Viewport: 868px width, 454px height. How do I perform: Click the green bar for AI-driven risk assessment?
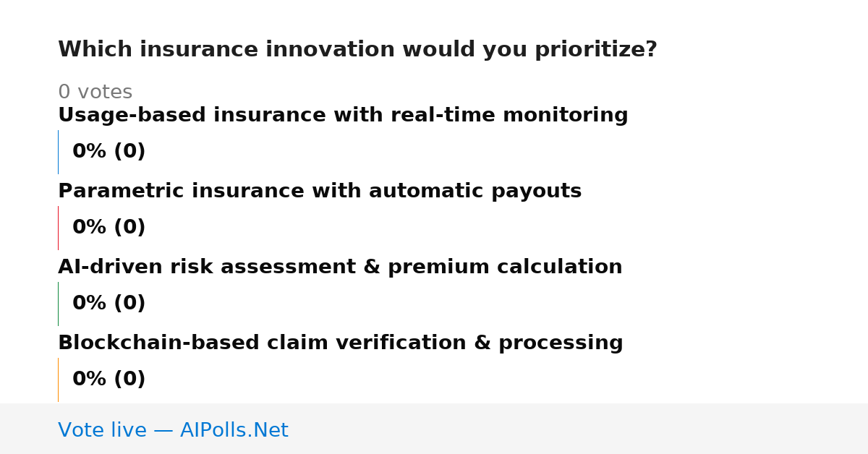click(58, 304)
